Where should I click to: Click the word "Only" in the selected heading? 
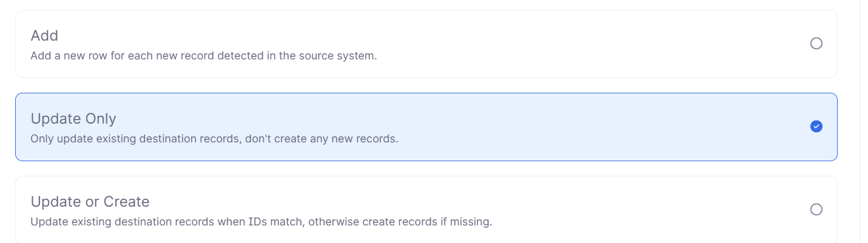[100, 119]
